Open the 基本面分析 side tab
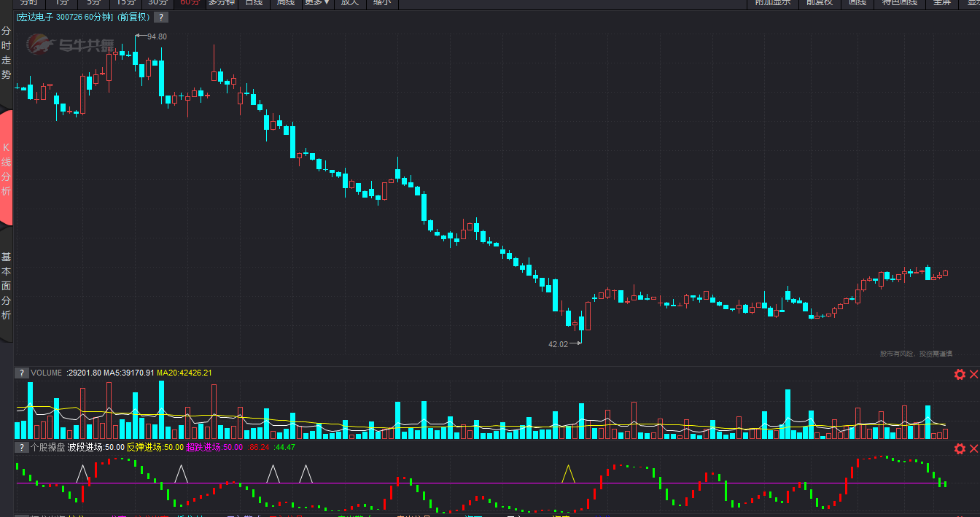The width and height of the screenshot is (980, 517). [x=6, y=286]
